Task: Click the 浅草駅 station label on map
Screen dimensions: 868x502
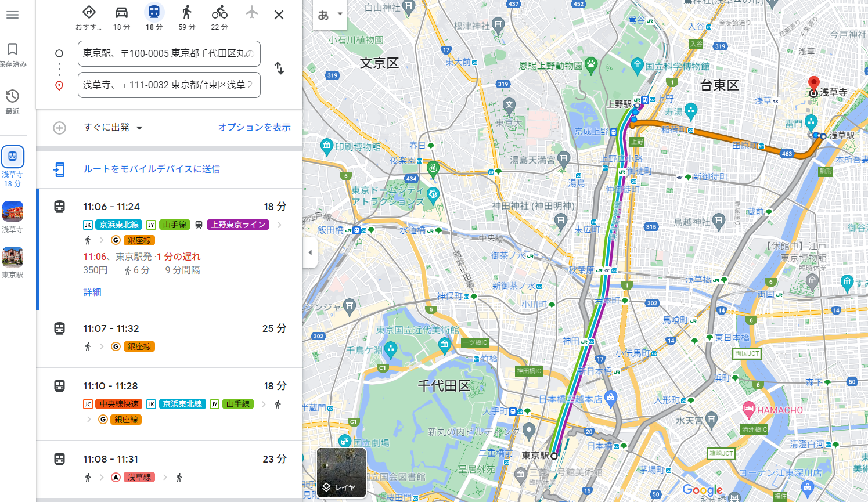Action: tap(842, 135)
